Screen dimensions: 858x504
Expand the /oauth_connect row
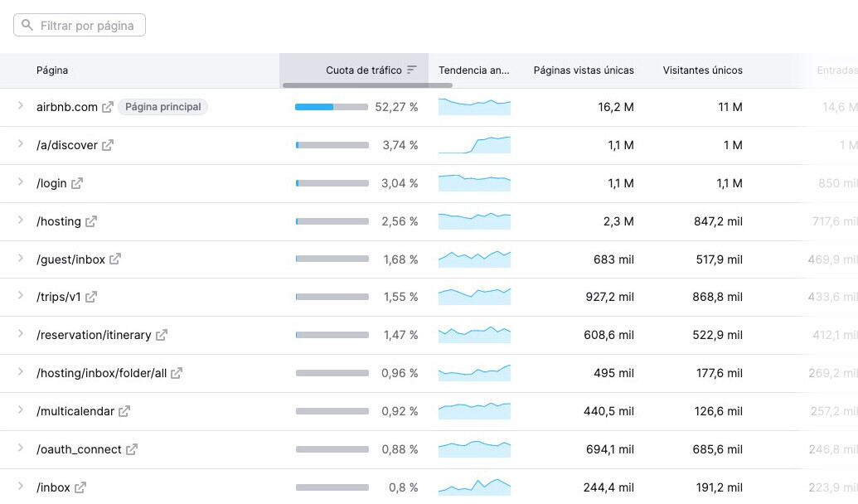point(21,448)
